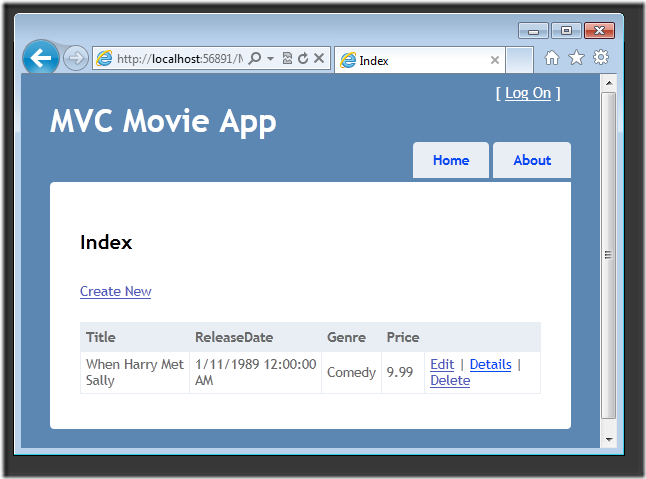
Task: Open the browser Home page icon
Action: point(552,58)
